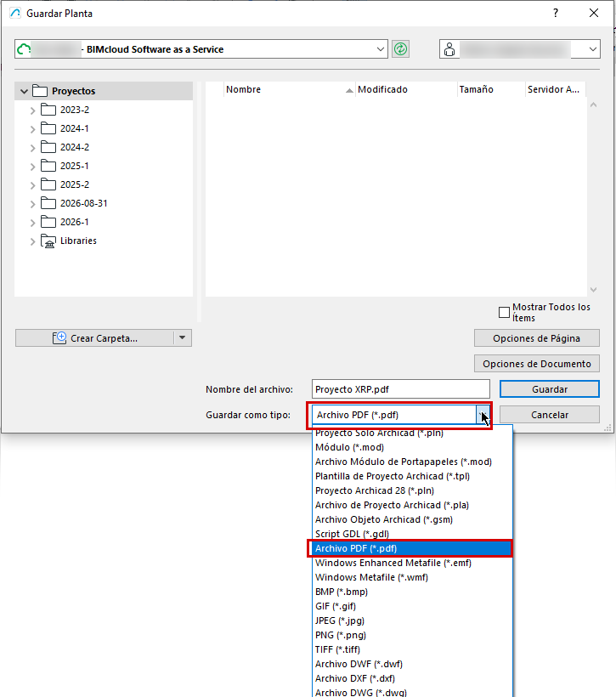Expand the 2026-1 folder
The height and width of the screenshot is (697, 616).
32,222
